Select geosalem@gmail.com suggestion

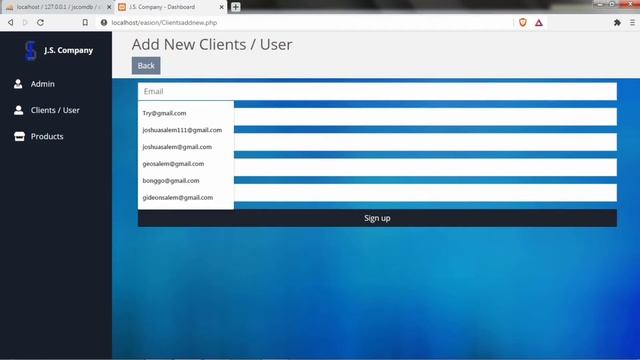pos(186,164)
